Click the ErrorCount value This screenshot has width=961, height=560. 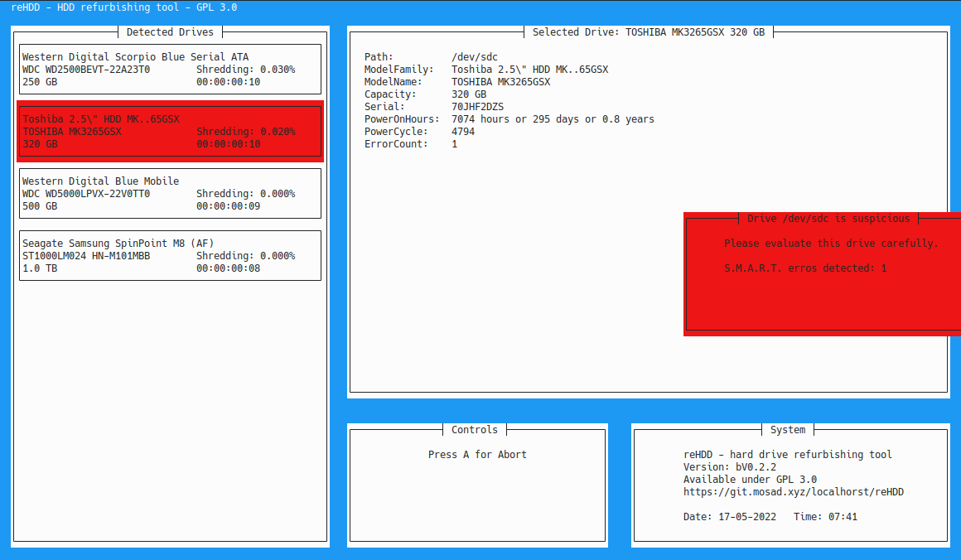(454, 144)
